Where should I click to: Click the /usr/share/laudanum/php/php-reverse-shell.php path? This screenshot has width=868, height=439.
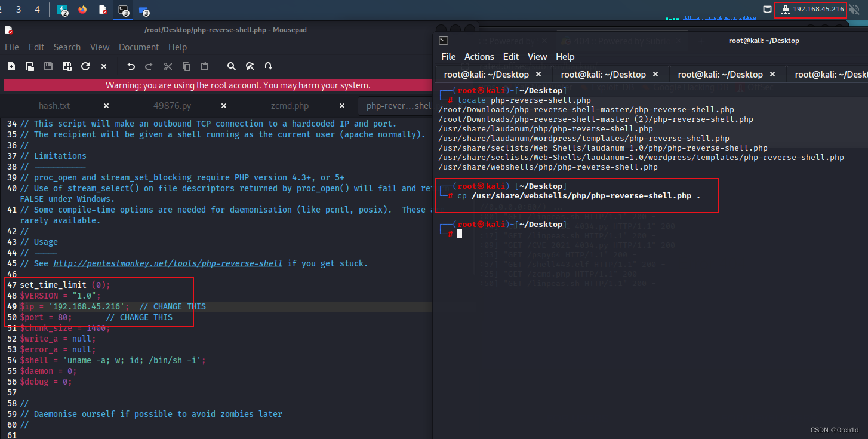tap(546, 129)
